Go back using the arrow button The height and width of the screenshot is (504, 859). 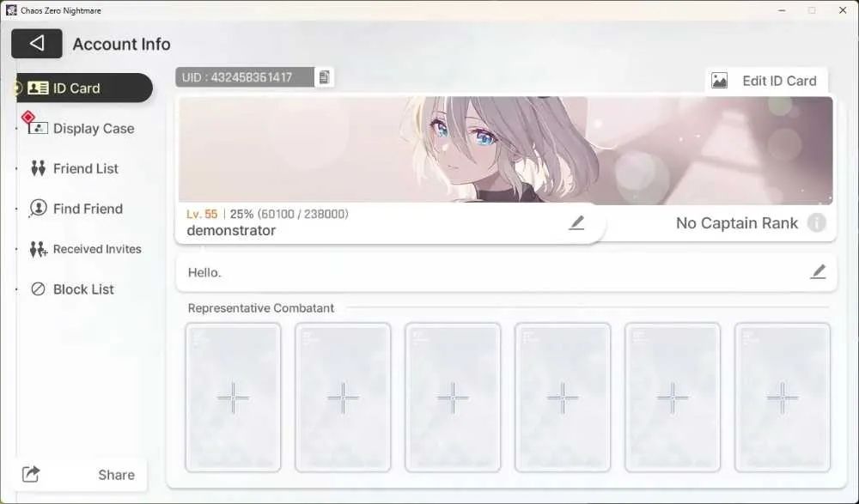click(37, 43)
